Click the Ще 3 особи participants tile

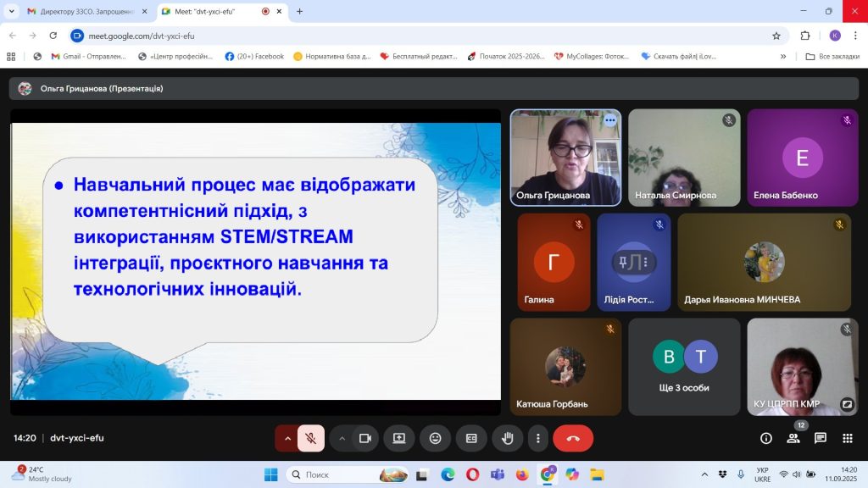click(x=684, y=367)
